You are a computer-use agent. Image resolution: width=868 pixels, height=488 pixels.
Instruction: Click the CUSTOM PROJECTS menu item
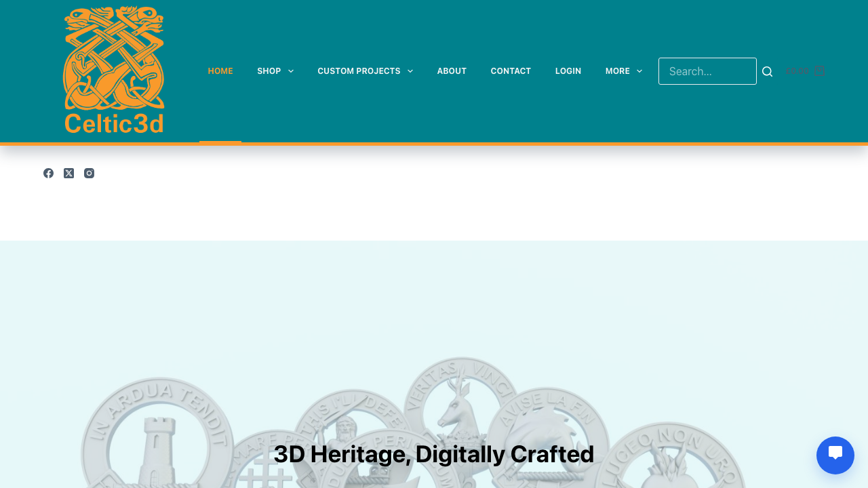point(358,70)
